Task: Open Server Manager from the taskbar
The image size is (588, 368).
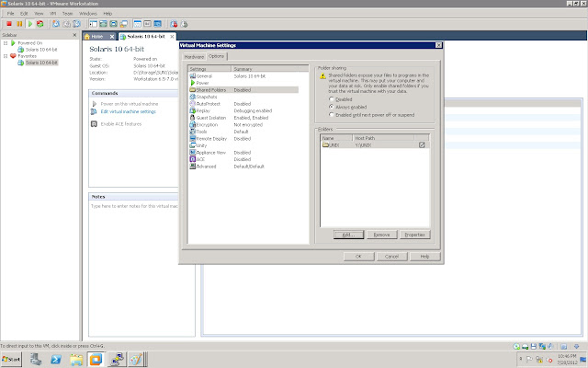Action: pos(36,360)
